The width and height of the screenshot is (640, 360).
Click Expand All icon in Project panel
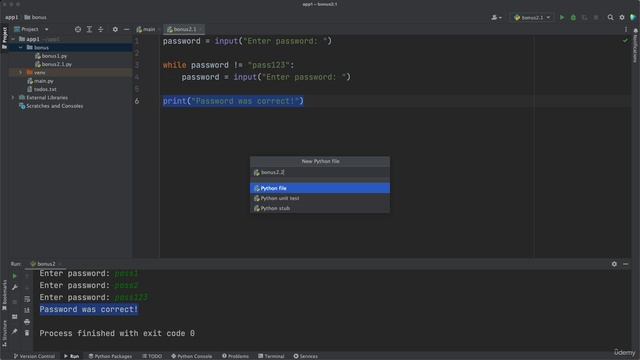click(89, 29)
